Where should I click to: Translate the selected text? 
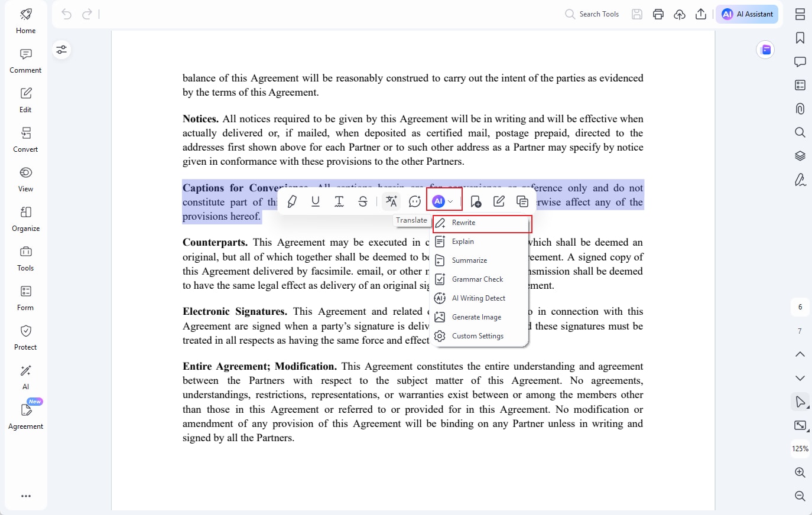[391, 201]
